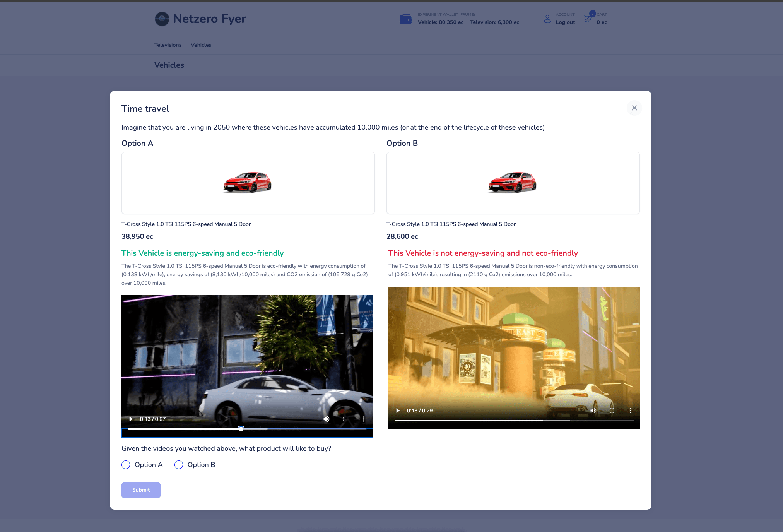Viewport: 783px width, 532px height.
Task: Open more options on Option B video
Action: coord(630,411)
